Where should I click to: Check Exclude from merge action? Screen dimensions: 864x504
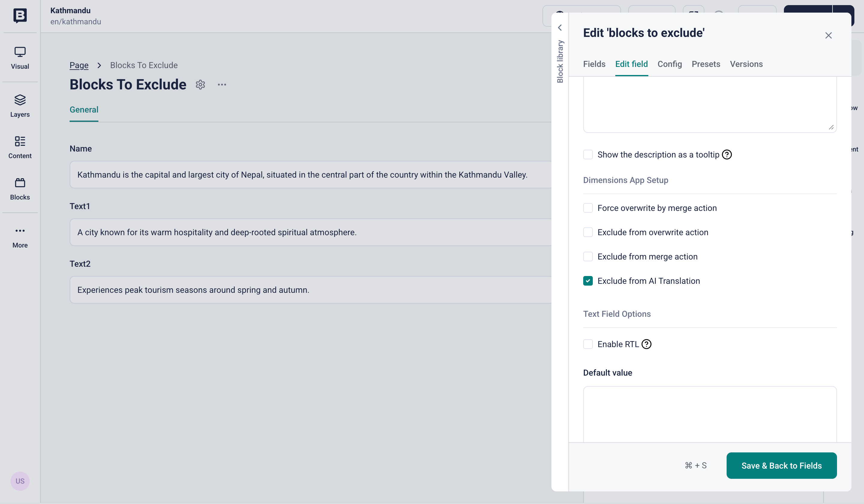(x=588, y=256)
